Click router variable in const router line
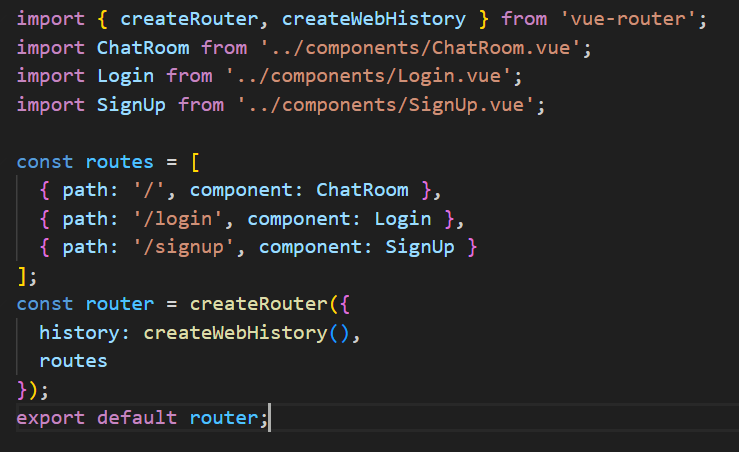The width and height of the screenshot is (739, 452). click(x=119, y=304)
